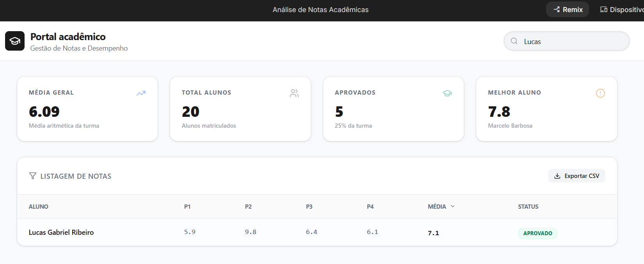Image resolution: width=644 pixels, height=264 pixels.
Task: Click the ALUNO column header
Action: (39, 207)
